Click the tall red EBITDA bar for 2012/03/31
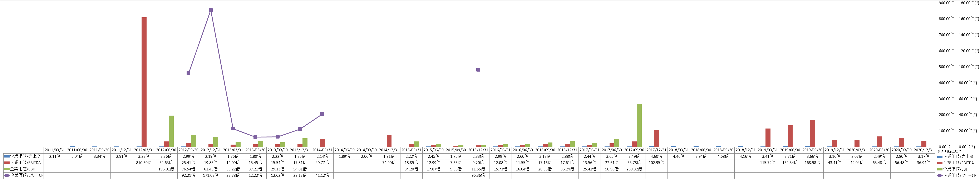 click(144, 82)
